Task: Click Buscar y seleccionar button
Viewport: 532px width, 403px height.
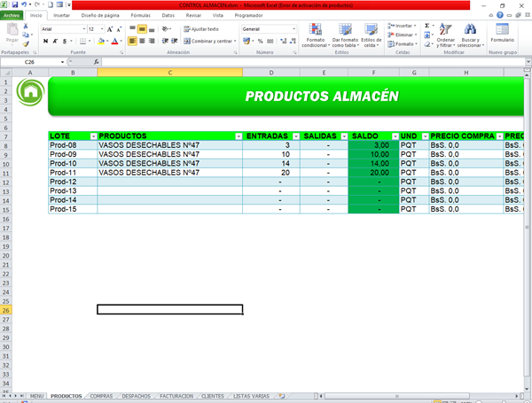Action: 470,35
